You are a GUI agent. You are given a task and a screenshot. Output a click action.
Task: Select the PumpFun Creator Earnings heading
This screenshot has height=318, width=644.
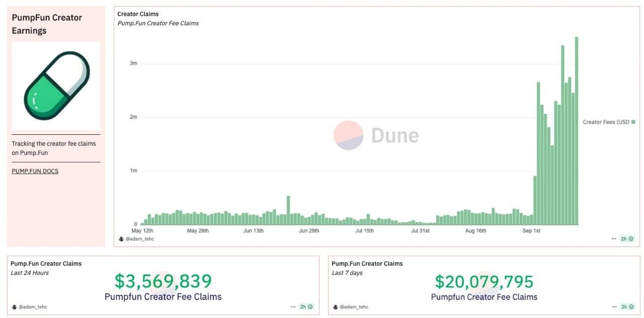tap(47, 24)
